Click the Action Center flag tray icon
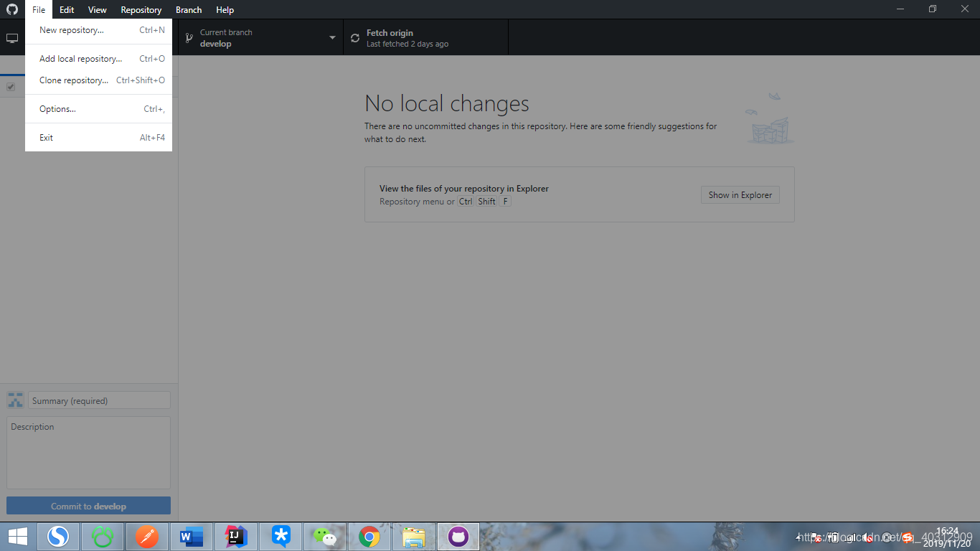Viewport: 980px width, 551px height. click(x=816, y=537)
